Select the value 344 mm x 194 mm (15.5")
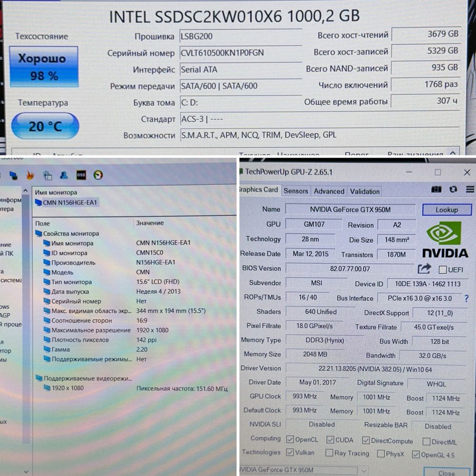476x476 pixels. pyautogui.click(x=171, y=311)
